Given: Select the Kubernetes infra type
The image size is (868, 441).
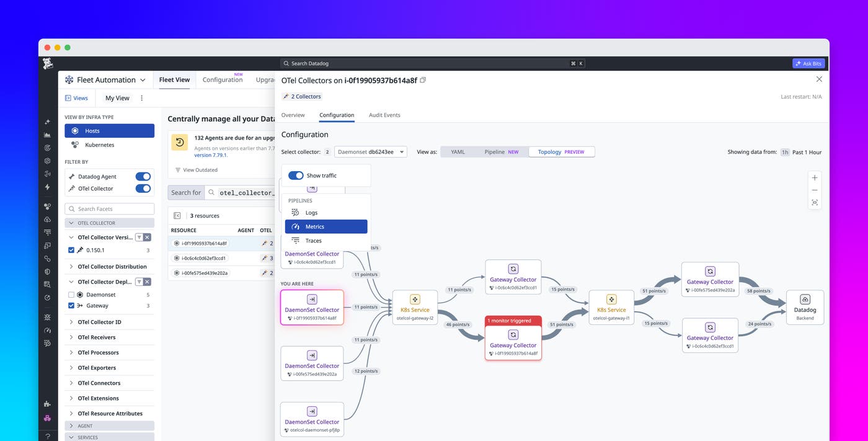Looking at the screenshot, I should [x=109, y=145].
